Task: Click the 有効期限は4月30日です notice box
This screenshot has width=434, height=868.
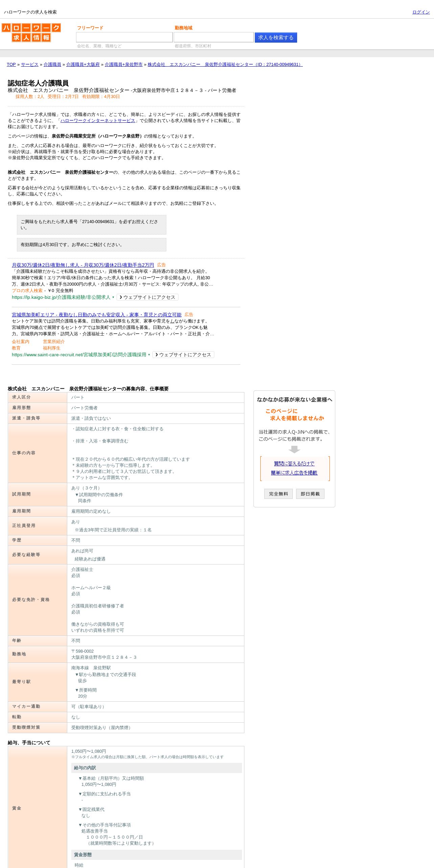Action: 92,245
